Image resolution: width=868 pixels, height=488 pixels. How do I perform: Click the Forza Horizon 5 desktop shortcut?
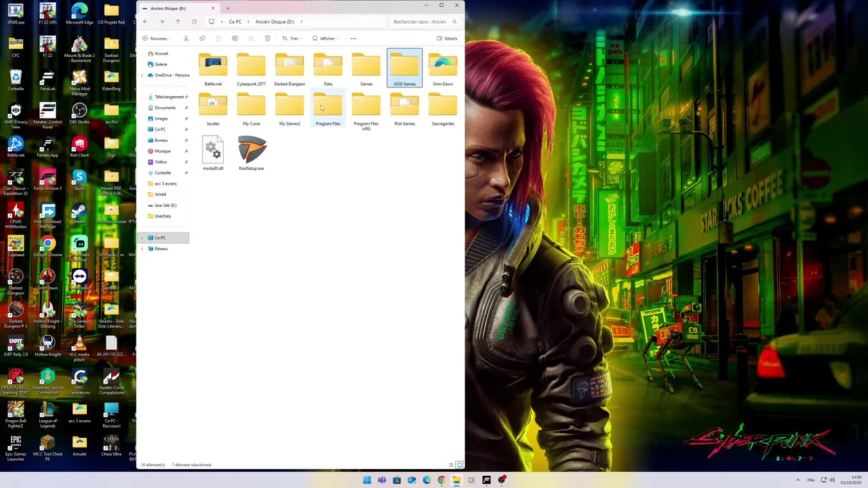tap(47, 179)
